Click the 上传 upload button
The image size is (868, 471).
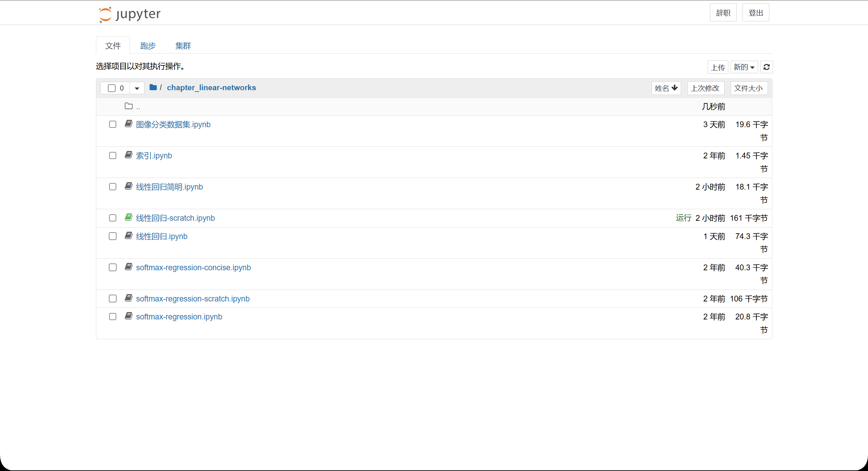(718, 67)
